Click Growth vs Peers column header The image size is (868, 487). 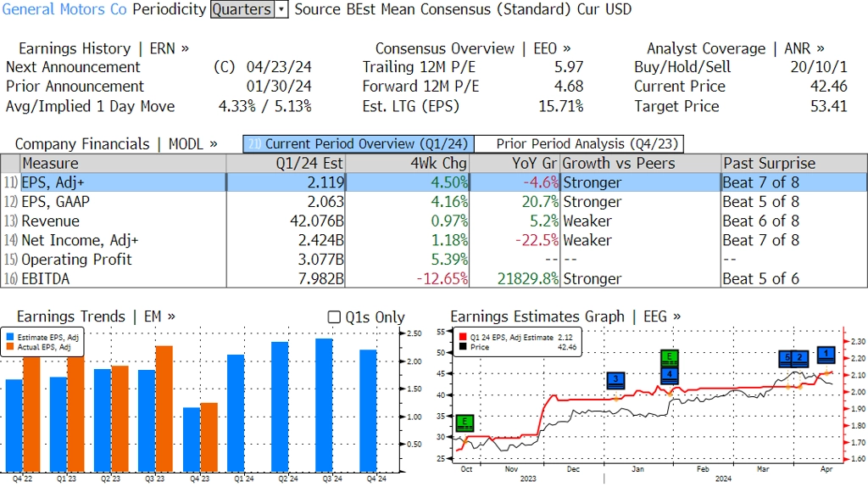coord(641,164)
